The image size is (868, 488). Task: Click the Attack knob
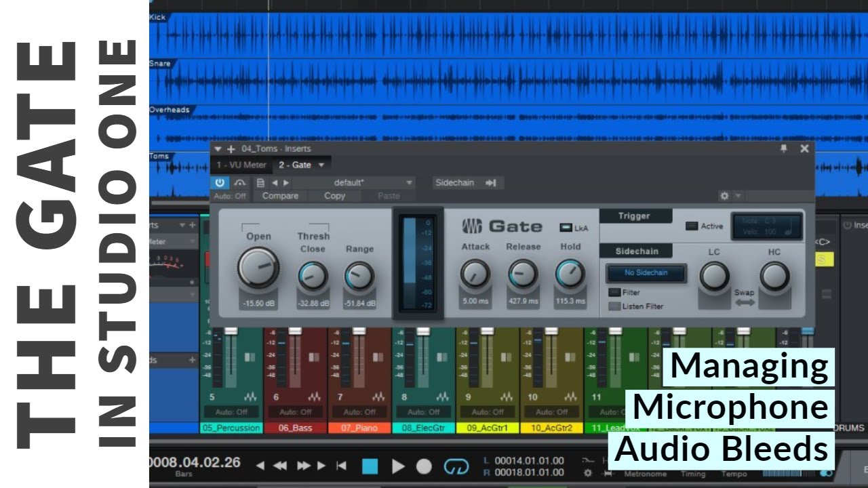pyautogui.click(x=475, y=274)
